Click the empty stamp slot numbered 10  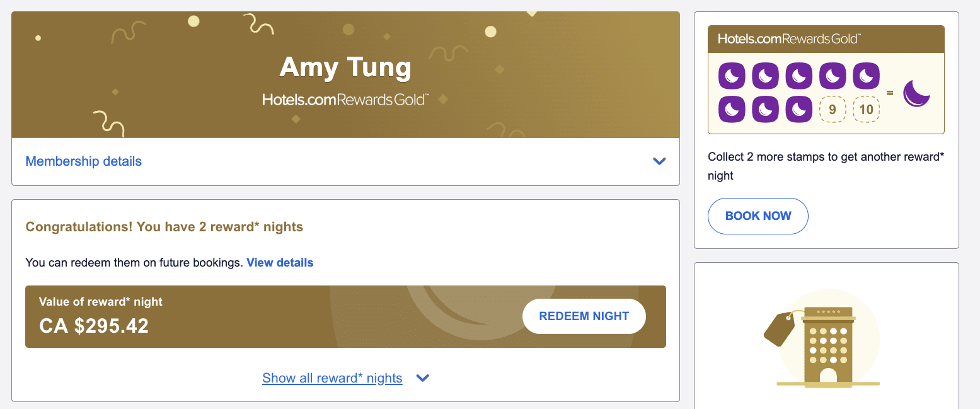point(866,110)
